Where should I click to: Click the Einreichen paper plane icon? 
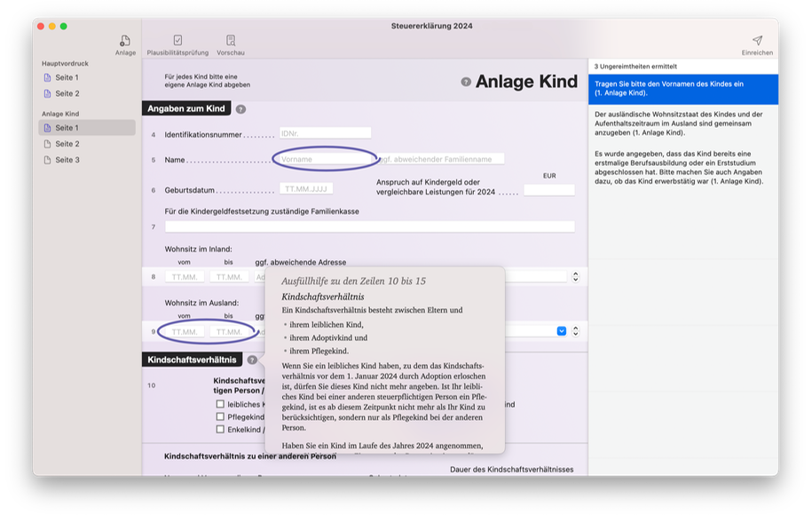click(757, 41)
